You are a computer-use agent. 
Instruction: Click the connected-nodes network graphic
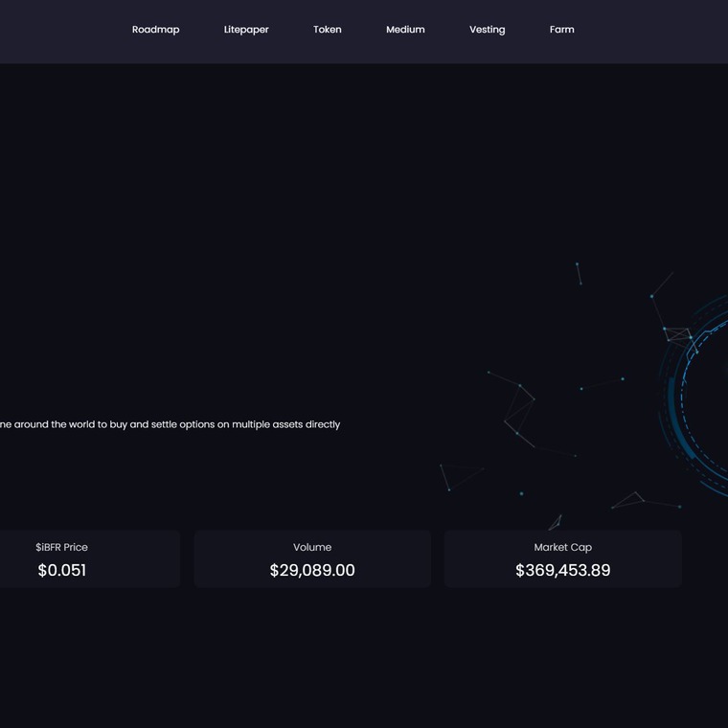518,407
